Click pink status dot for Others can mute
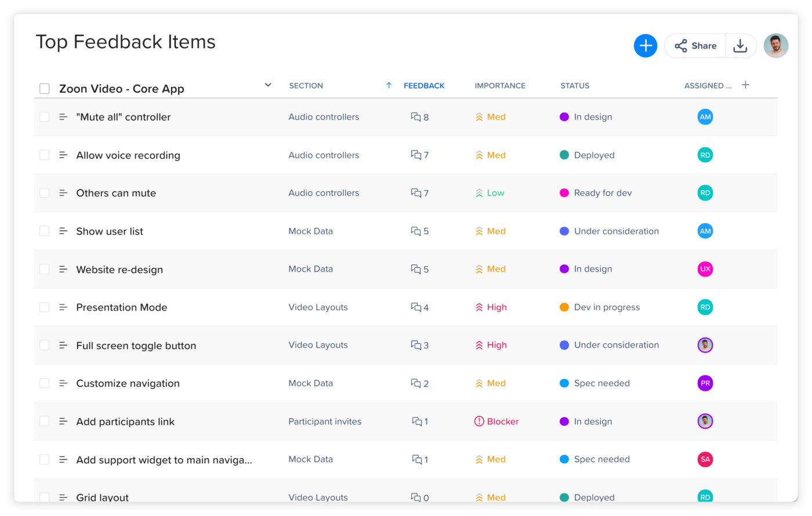The image size is (812, 516). [x=564, y=193]
